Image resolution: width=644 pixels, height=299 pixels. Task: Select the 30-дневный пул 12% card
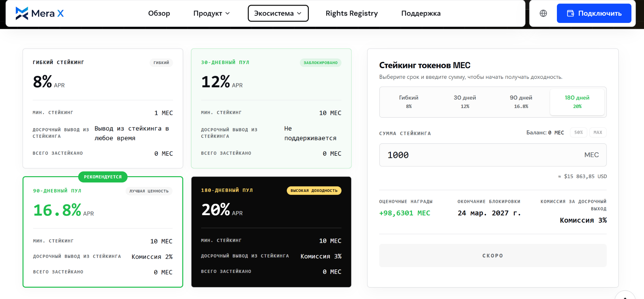click(271, 108)
